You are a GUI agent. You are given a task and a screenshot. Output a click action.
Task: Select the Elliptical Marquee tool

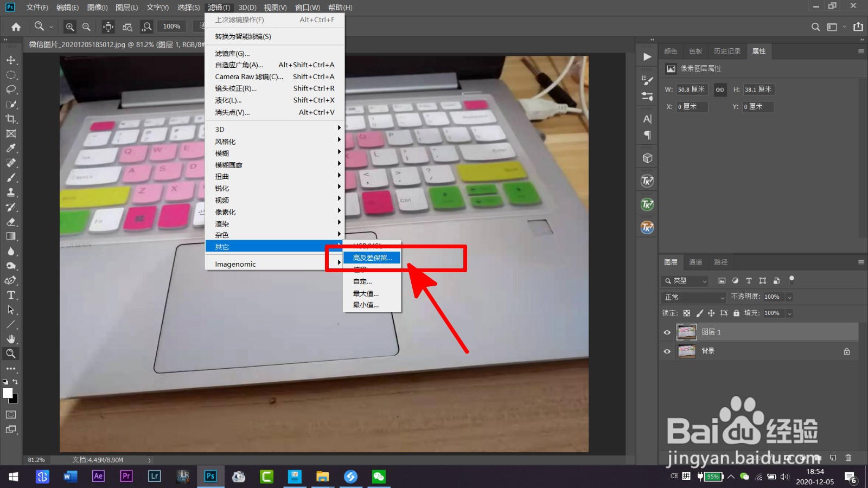pos(11,75)
